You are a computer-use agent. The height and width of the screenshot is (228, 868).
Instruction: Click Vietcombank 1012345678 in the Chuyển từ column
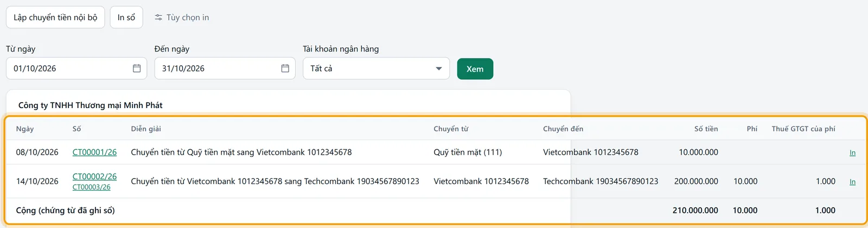(481, 181)
